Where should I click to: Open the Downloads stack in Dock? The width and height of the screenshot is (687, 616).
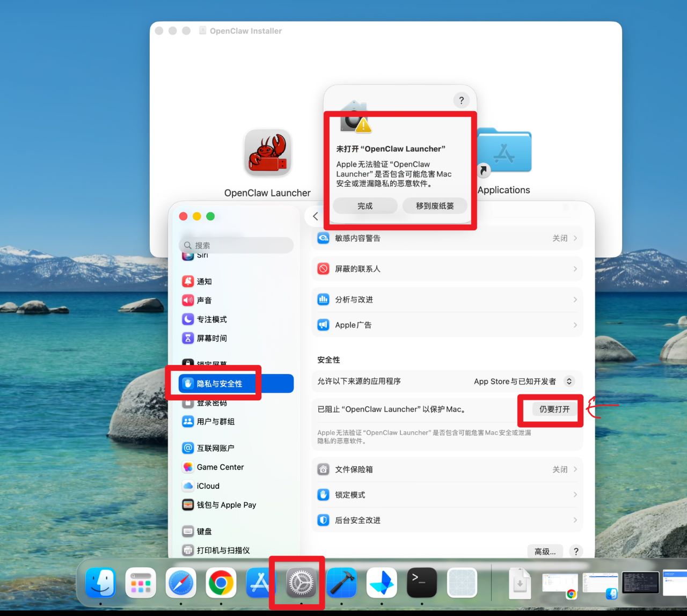[519, 583]
